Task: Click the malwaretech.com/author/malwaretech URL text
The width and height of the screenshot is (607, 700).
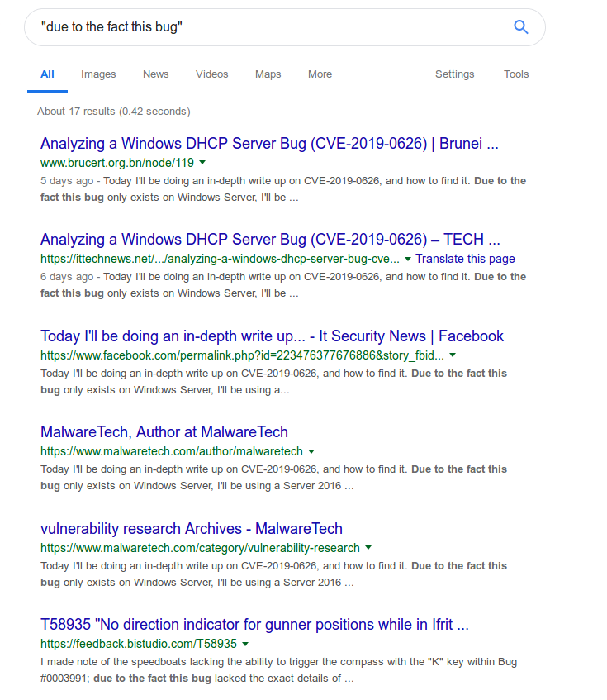Action: click(x=172, y=451)
